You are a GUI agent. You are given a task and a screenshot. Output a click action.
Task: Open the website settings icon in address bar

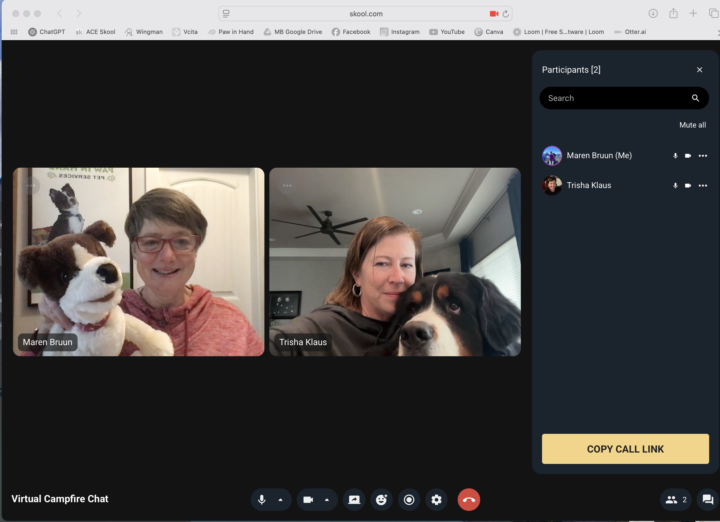tap(226, 14)
